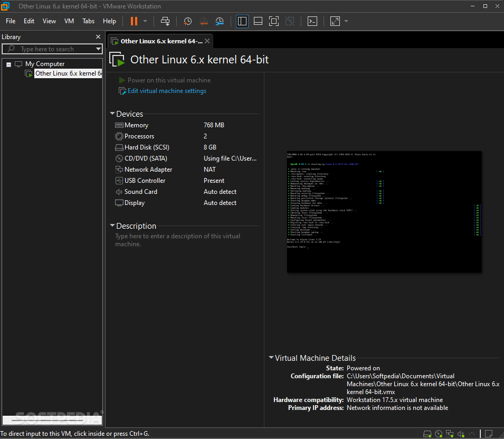Click the message log note icon
Image resolution: width=504 pixels, height=439 pixels.
pos(489,434)
